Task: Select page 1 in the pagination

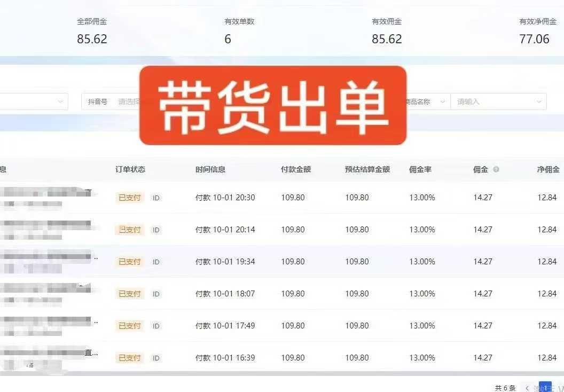Action: pyautogui.click(x=545, y=387)
